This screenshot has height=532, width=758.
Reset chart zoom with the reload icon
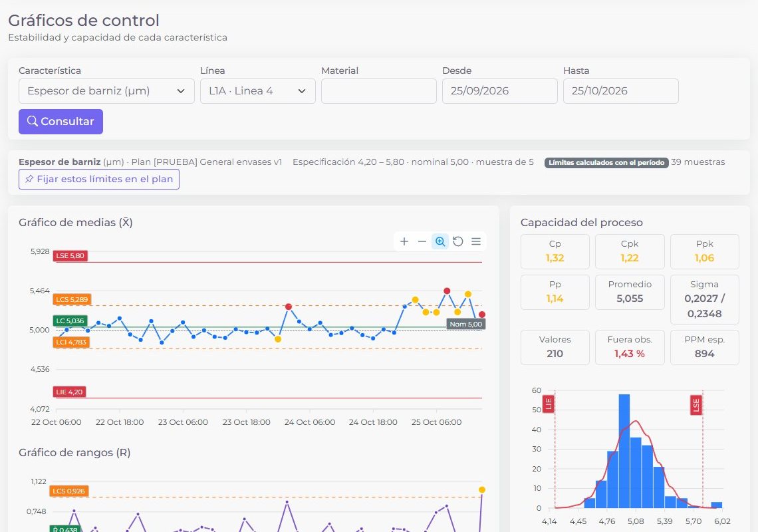coord(458,241)
